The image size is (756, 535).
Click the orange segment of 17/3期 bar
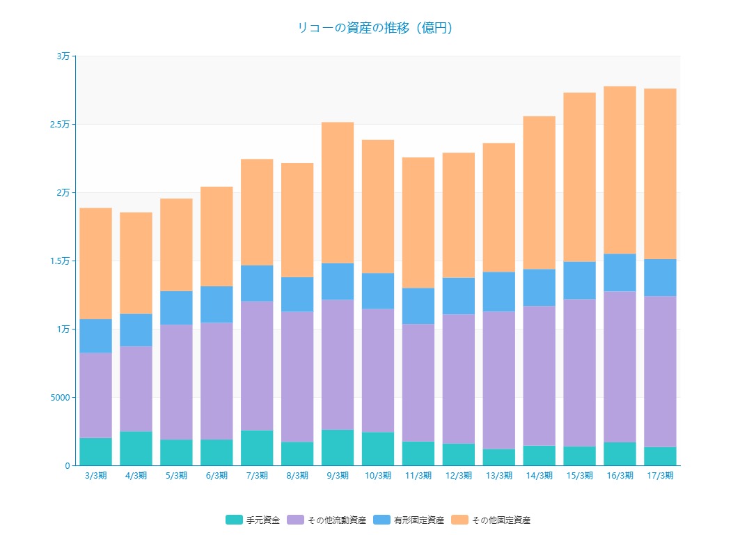tap(660, 173)
